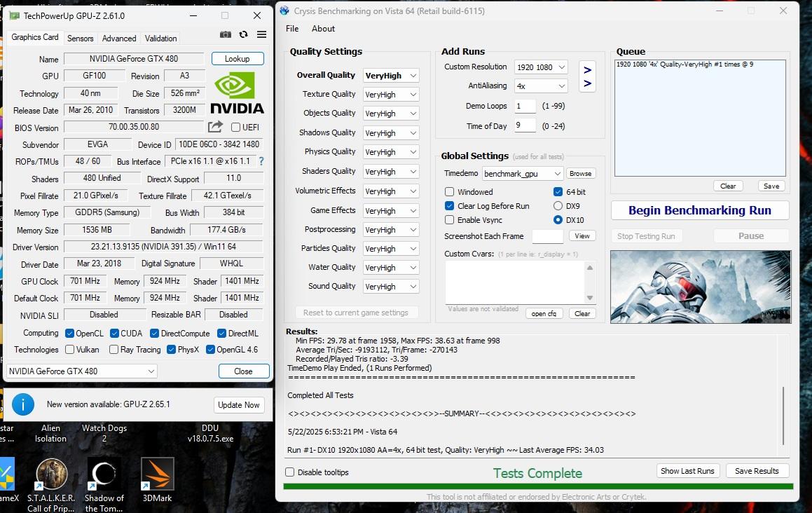This screenshot has width=812, height=513.
Task: Select the DX9 radio button
Action: click(558, 206)
